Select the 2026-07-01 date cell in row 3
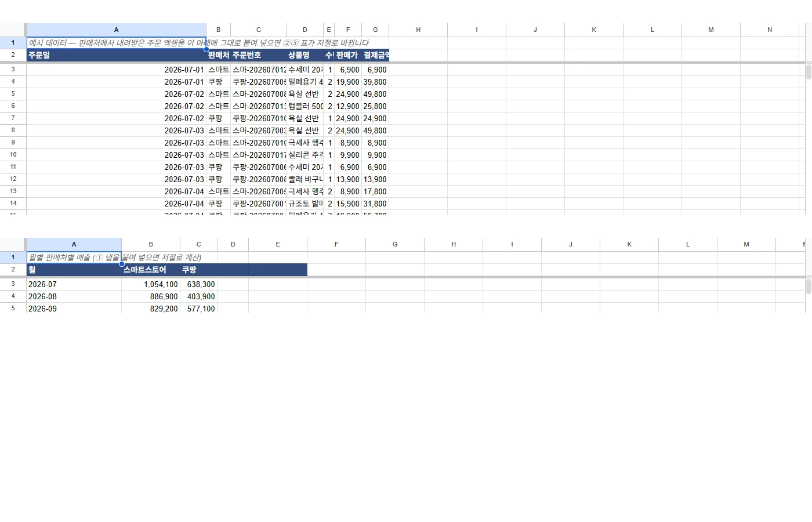Screen dimensions: 812x522 [117, 70]
